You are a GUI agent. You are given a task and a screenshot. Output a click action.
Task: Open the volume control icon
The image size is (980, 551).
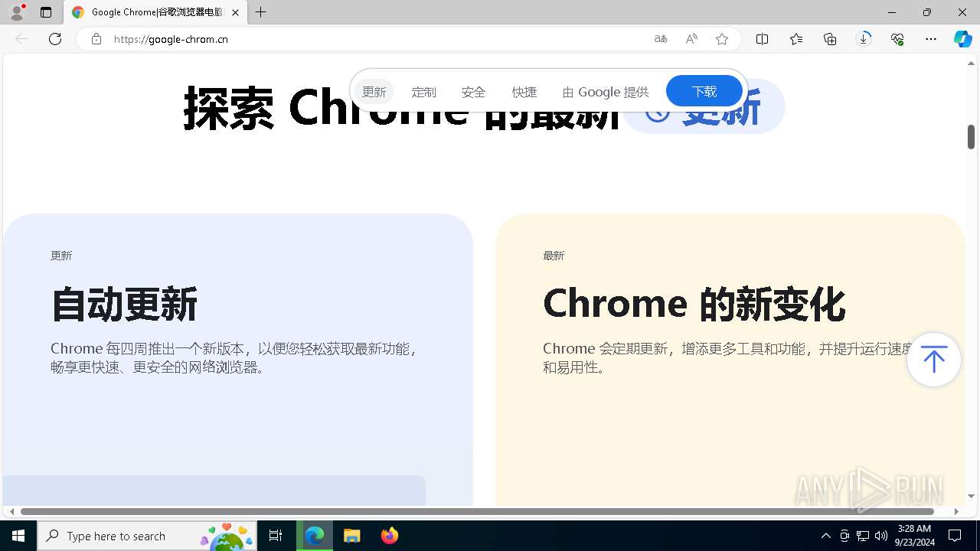(880, 536)
